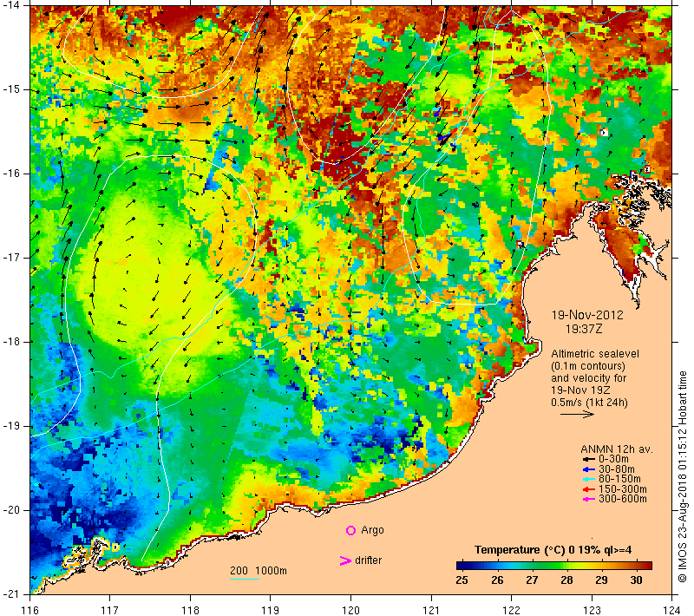This screenshot has width=694, height=616.
Task: Click the "200 1000m" isobath label
Action: (259, 571)
